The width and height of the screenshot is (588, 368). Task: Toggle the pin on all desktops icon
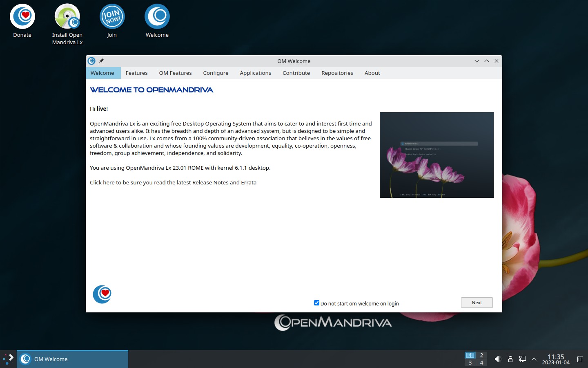pyautogui.click(x=101, y=61)
